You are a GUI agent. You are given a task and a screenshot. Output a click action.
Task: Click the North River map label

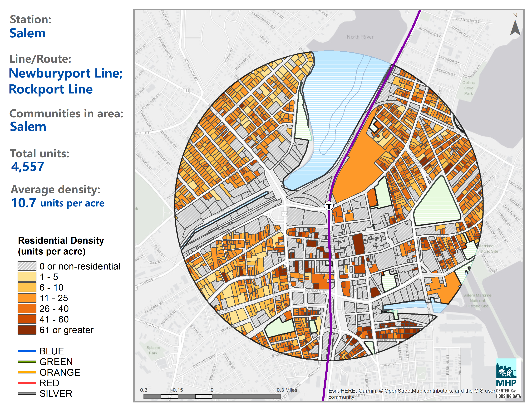[360, 37]
